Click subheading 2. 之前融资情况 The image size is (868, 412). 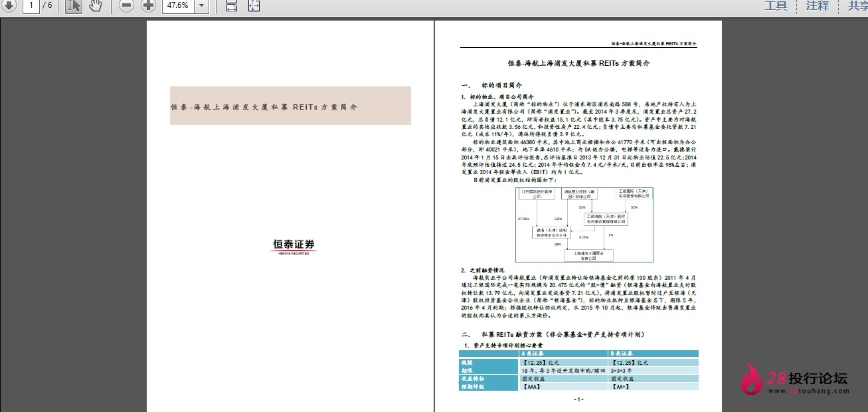tap(482, 270)
